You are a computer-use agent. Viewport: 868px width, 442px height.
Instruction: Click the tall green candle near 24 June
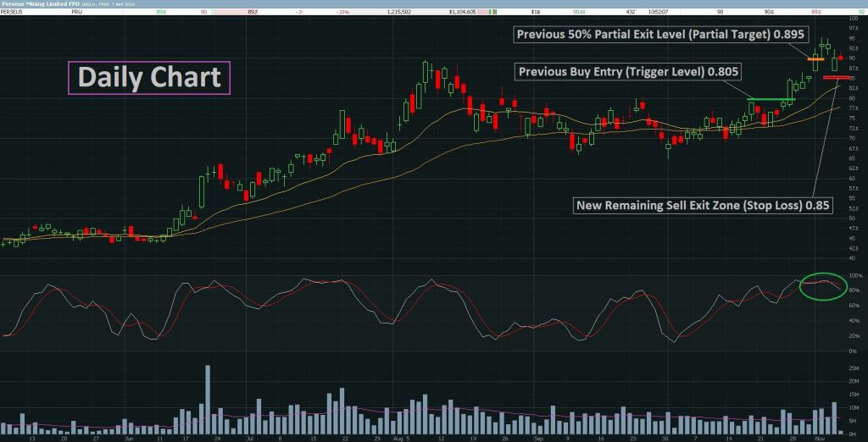202,191
